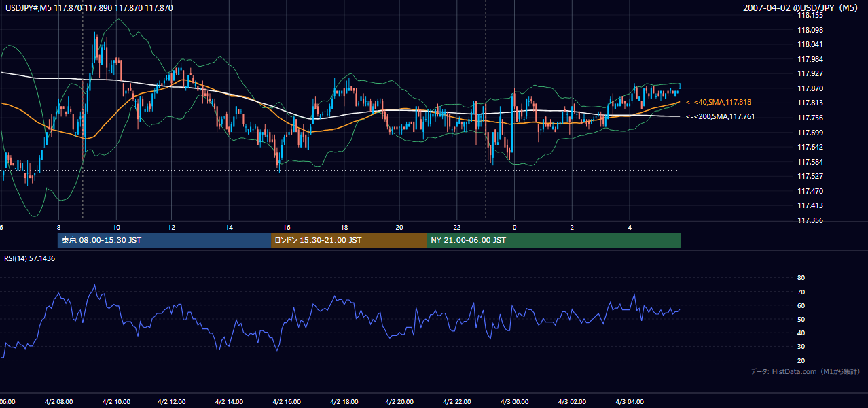Click the 117.413 price axis label

809,205
